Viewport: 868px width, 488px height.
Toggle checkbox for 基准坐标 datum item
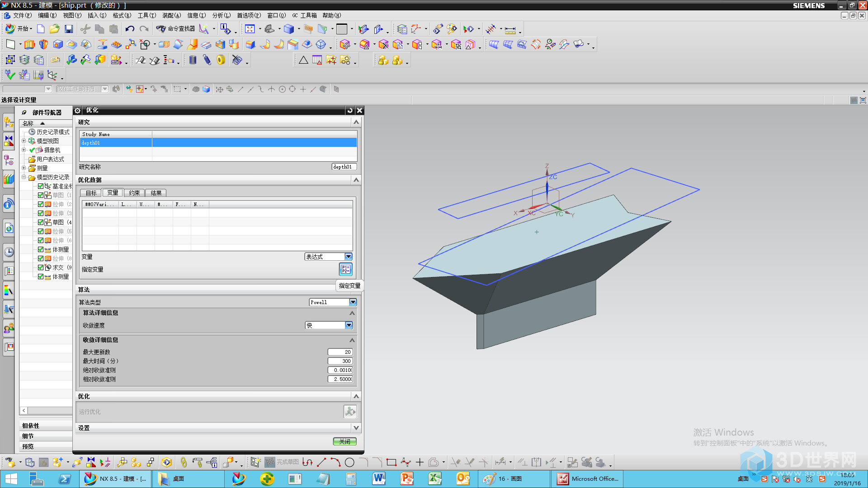click(41, 186)
